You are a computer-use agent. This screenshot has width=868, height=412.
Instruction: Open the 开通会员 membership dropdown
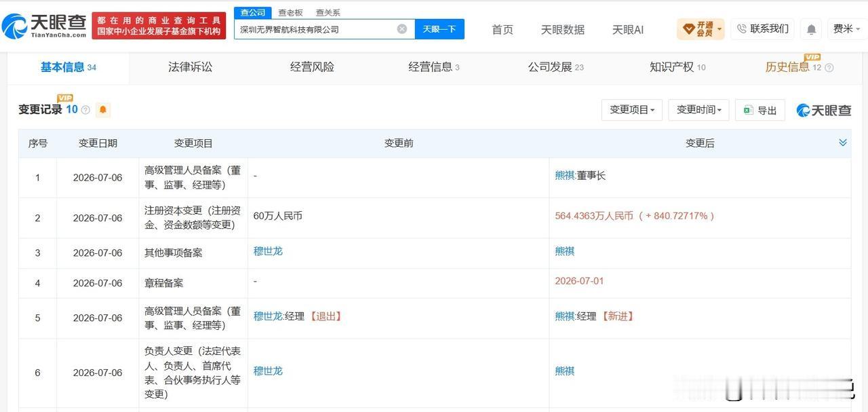point(701,29)
